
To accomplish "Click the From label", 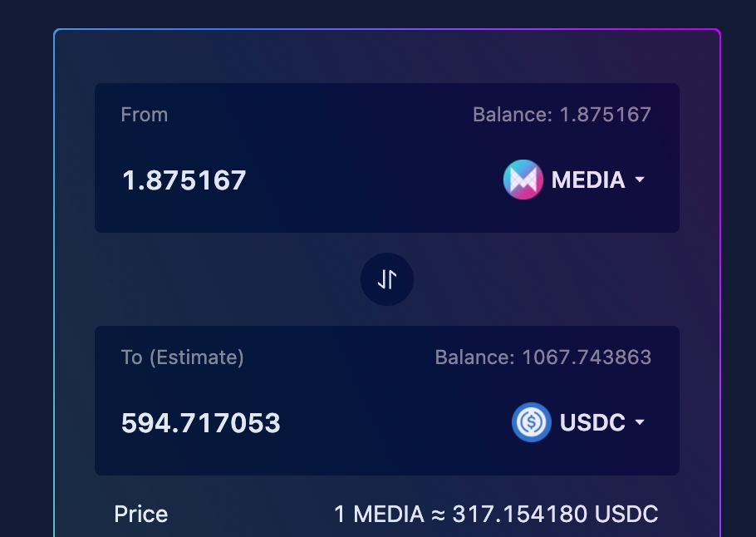I will (145, 115).
